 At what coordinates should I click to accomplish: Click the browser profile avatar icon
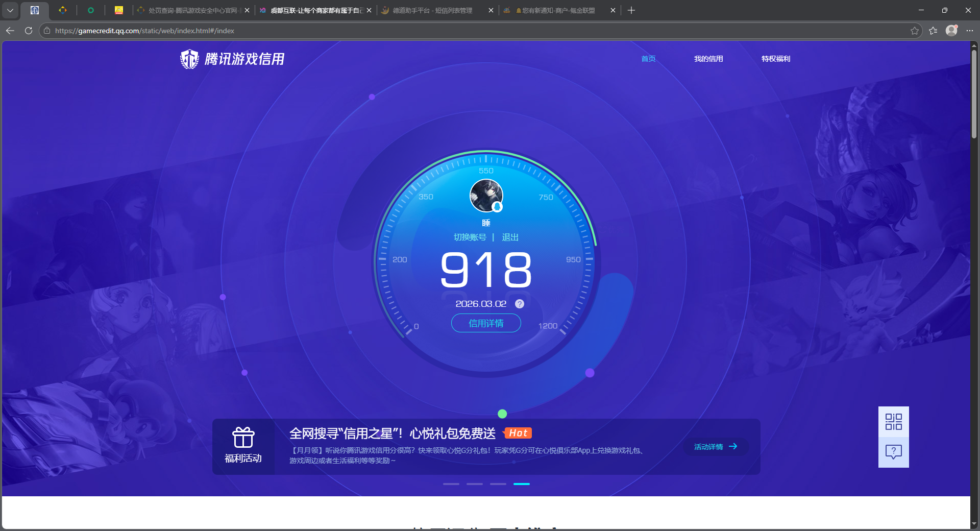(951, 31)
